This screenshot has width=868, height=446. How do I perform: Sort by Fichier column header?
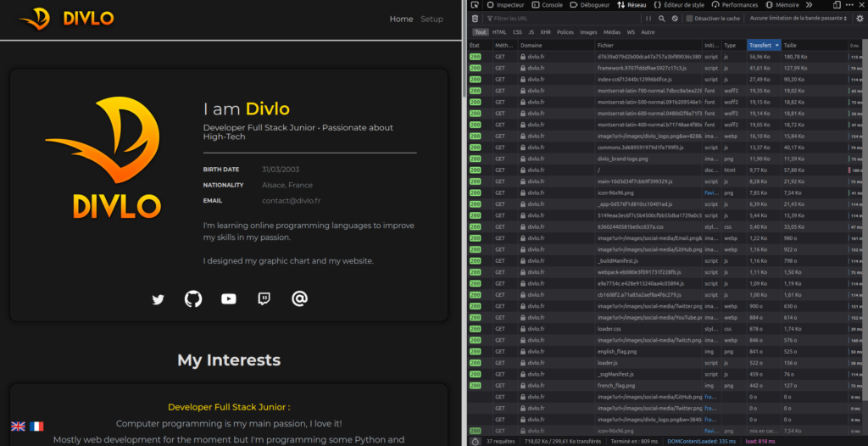(648, 45)
